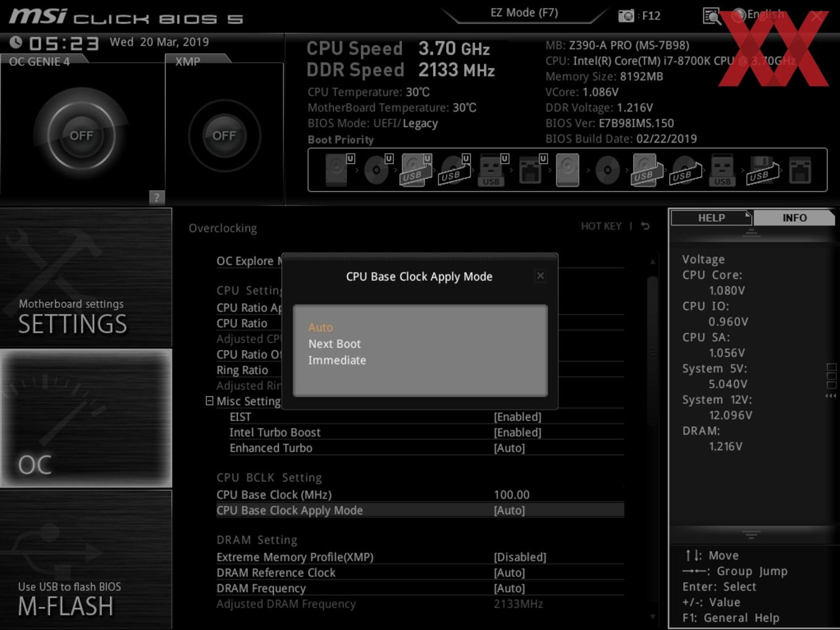Open Motherboard settings SETTINGS panel

(86, 278)
